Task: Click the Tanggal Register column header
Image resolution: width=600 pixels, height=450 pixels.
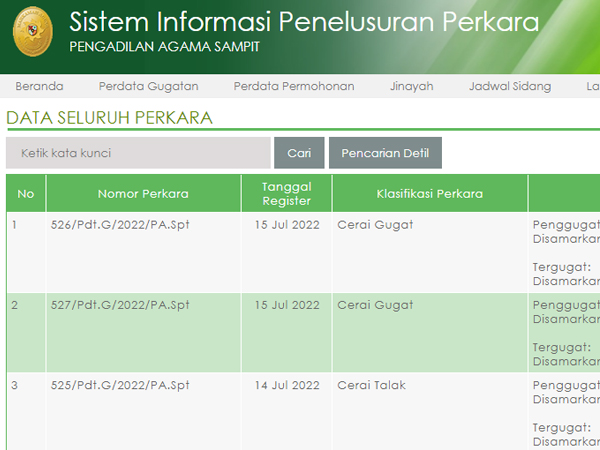Action: [x=286, y=193]
